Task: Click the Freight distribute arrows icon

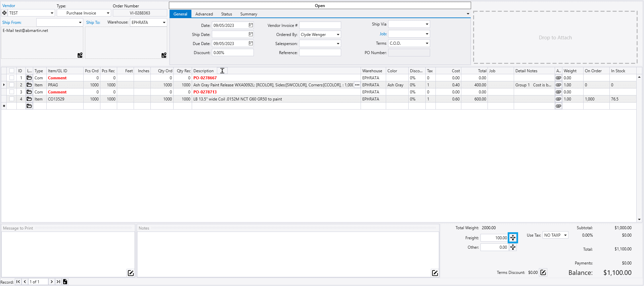Action: [x=513, y=238]
